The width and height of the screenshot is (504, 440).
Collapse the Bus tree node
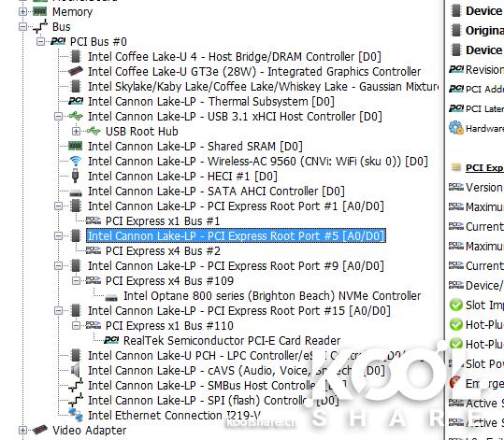22,27
